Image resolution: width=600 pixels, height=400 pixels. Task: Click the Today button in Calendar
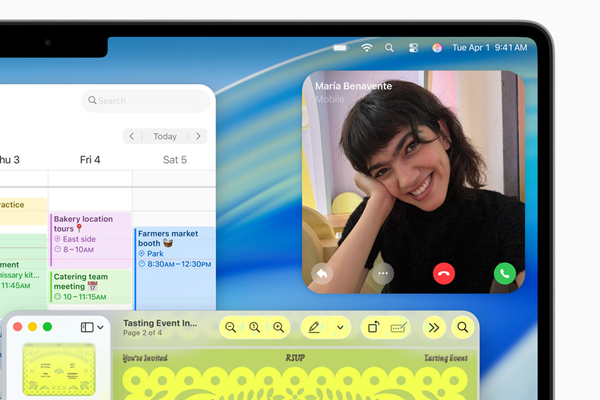165,136
